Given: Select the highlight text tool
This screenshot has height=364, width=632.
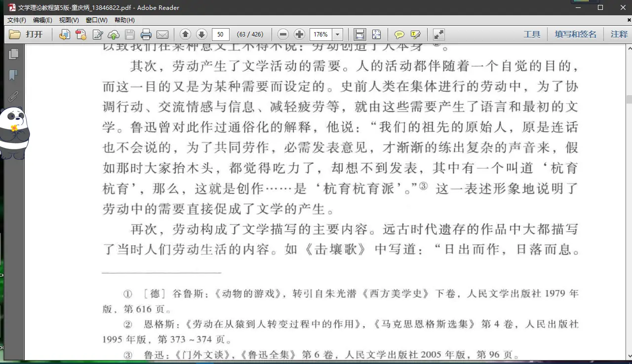Looking at the screenshot, I should pyautogui.click(x=416, y=35).
